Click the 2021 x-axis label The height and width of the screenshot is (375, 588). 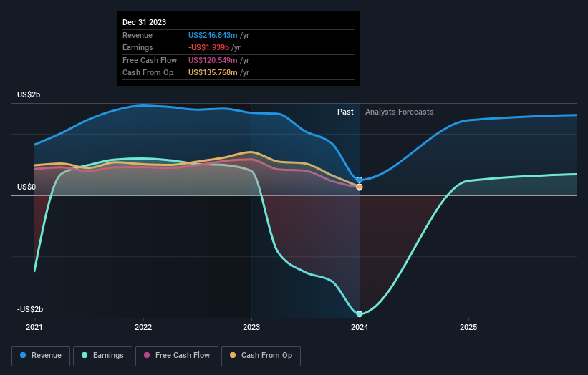pyautogui.click(x=34, y=328)
